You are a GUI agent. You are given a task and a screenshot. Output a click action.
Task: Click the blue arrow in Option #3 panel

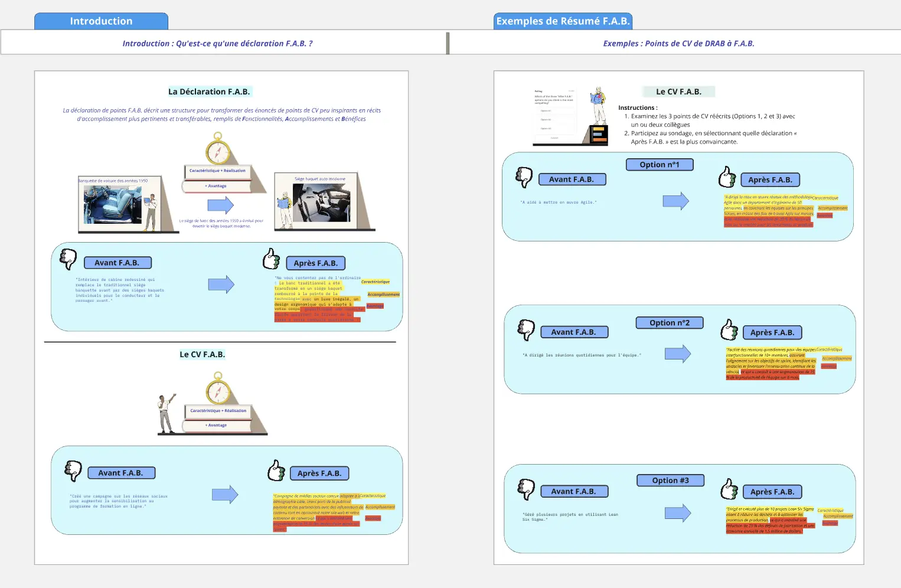click(677, 512)
